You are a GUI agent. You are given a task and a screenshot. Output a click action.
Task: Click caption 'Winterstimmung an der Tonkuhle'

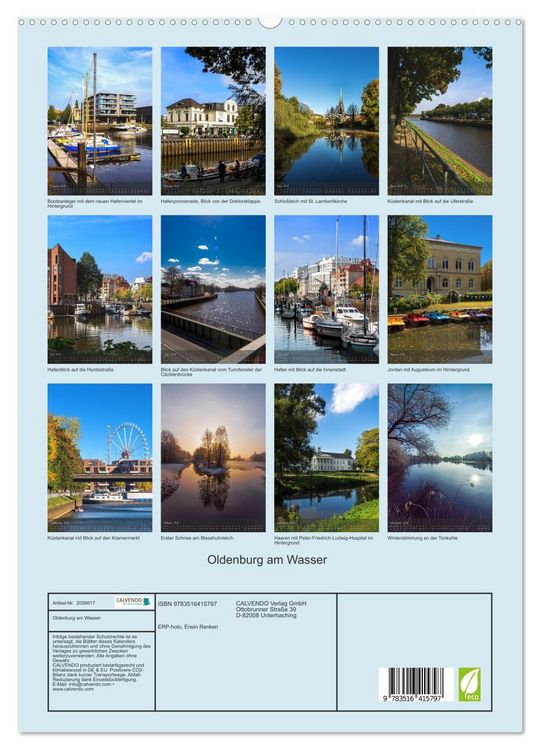tap(422, 538)
